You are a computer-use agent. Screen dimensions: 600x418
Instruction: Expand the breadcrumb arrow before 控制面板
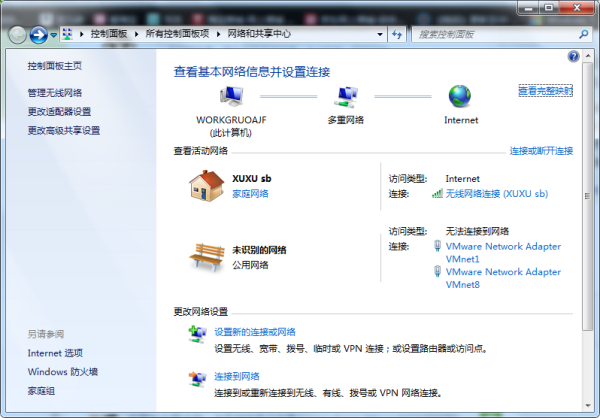tap(82, 34)
